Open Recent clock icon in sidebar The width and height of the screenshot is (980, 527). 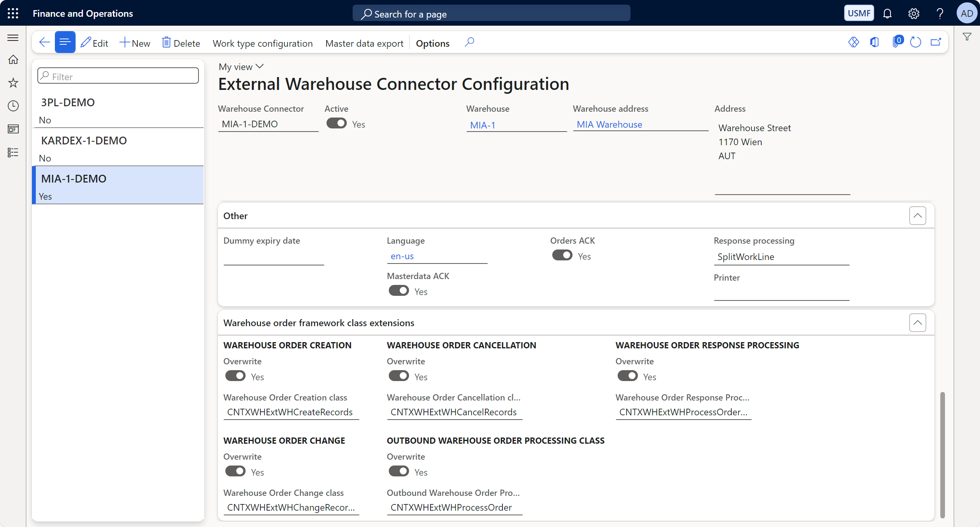[13, 106]
